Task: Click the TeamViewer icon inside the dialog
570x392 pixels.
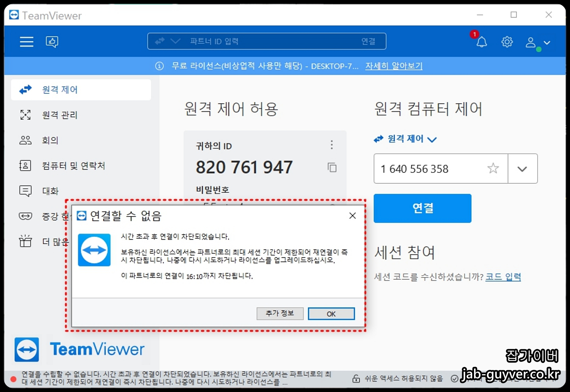Action: click(94, 250)
